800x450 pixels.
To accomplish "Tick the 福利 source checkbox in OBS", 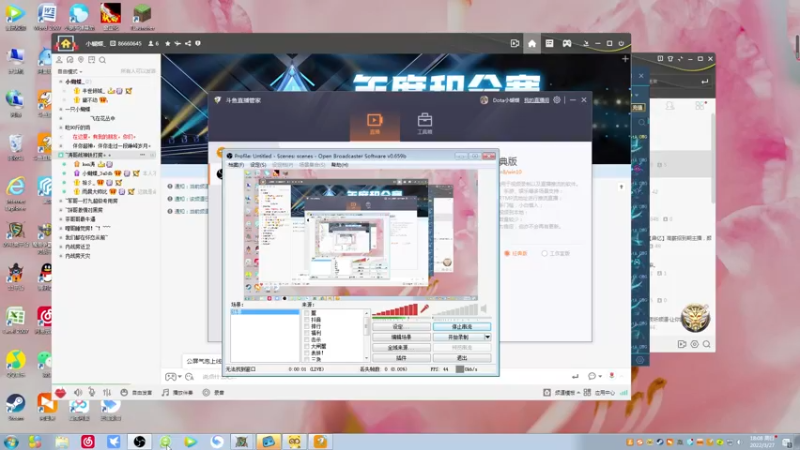I will [307, 333].
